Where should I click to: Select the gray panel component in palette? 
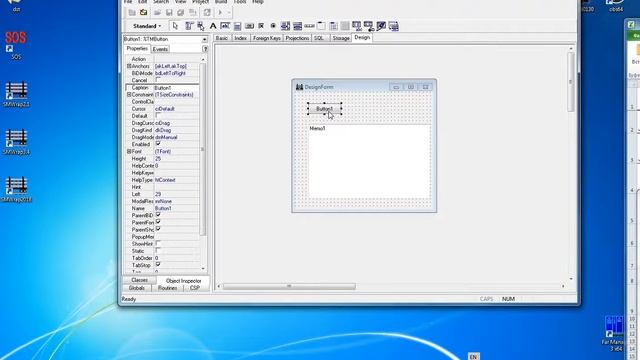tap(345, 26)
